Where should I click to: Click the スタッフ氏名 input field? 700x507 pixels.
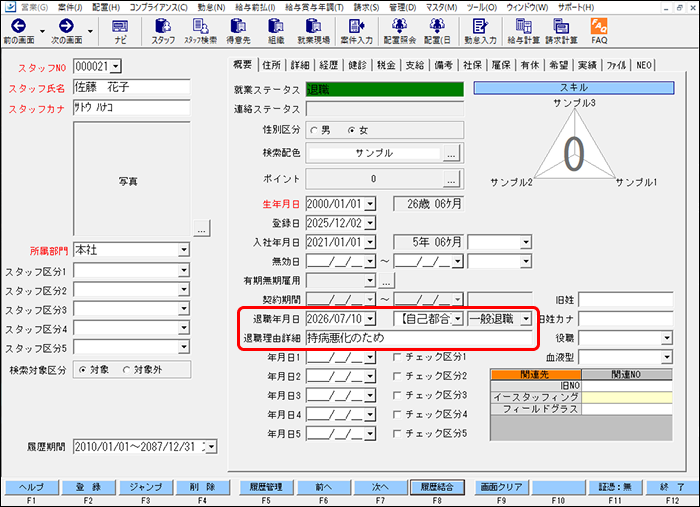[132, 87]
